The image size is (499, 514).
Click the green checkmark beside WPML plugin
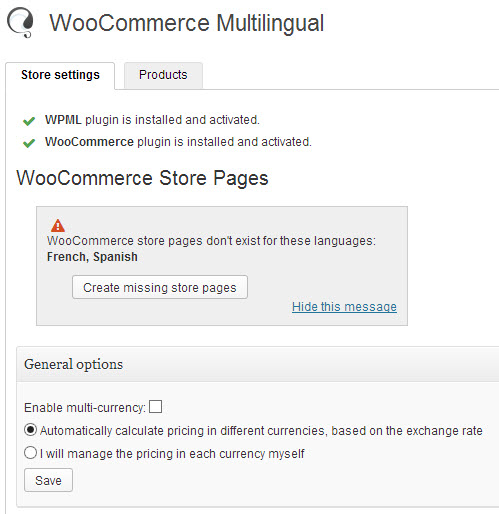point(29,121)
